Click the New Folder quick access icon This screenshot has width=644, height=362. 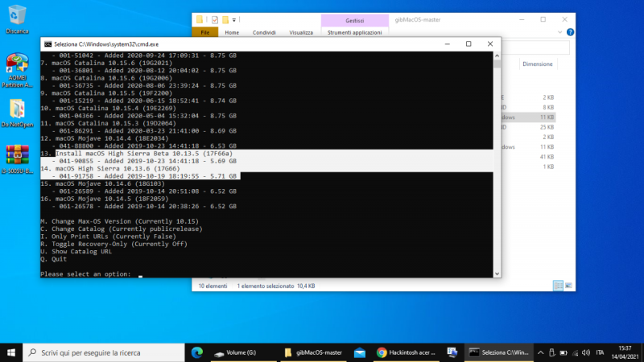pyautogui.click(x=225, y=19)
